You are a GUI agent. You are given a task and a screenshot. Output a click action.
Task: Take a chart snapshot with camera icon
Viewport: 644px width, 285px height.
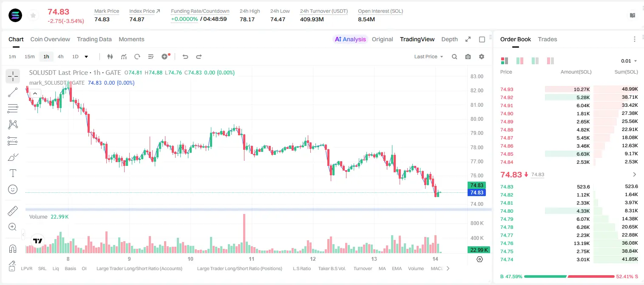tap(468, 57)
